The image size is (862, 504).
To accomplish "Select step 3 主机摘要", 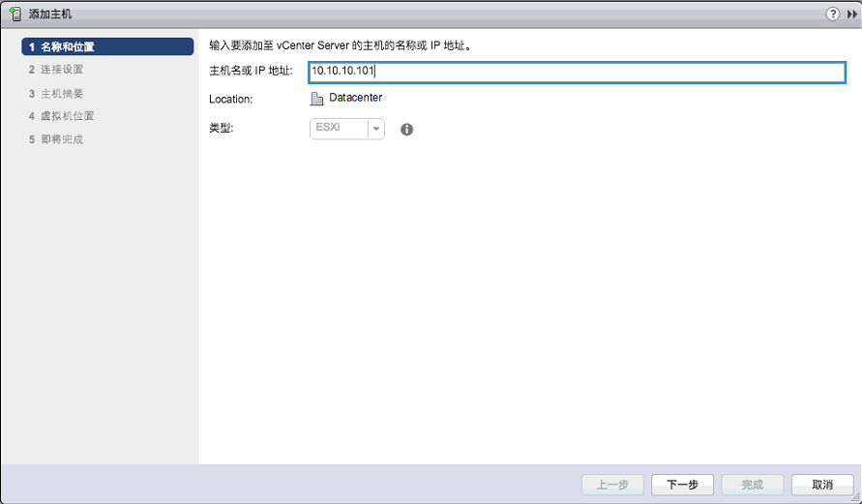I will [x=56, y=94].
